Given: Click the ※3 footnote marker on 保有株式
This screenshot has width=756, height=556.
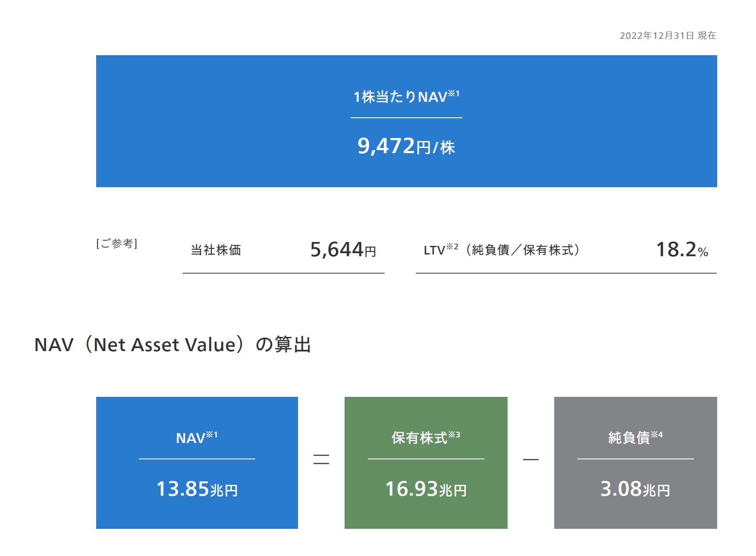Looking at the screenshot, I should 454,434.
